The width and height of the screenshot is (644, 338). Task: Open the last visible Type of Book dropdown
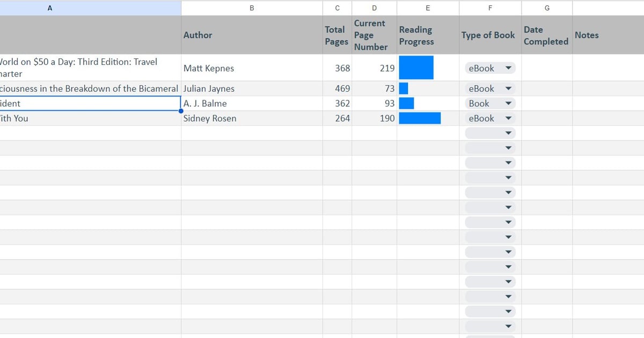point(489,326)
